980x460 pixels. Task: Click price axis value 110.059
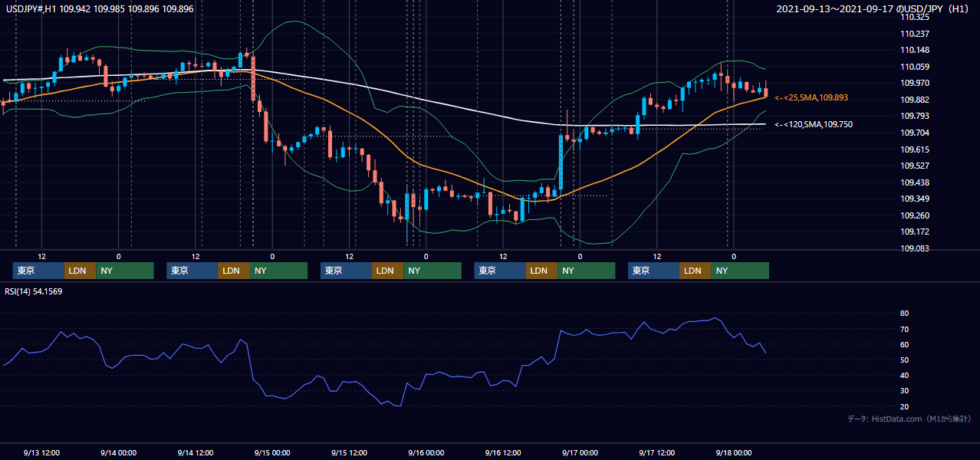[x=915, y=67]
